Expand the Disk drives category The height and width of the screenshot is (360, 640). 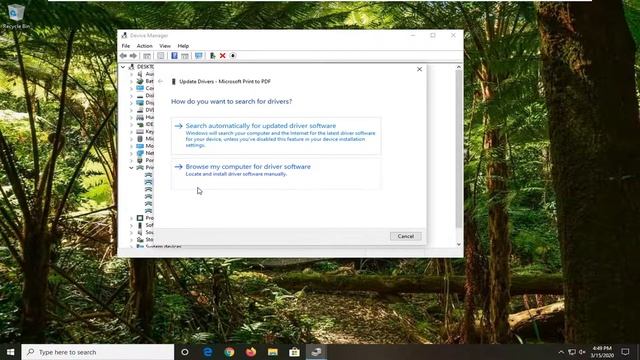pos(131,96)
